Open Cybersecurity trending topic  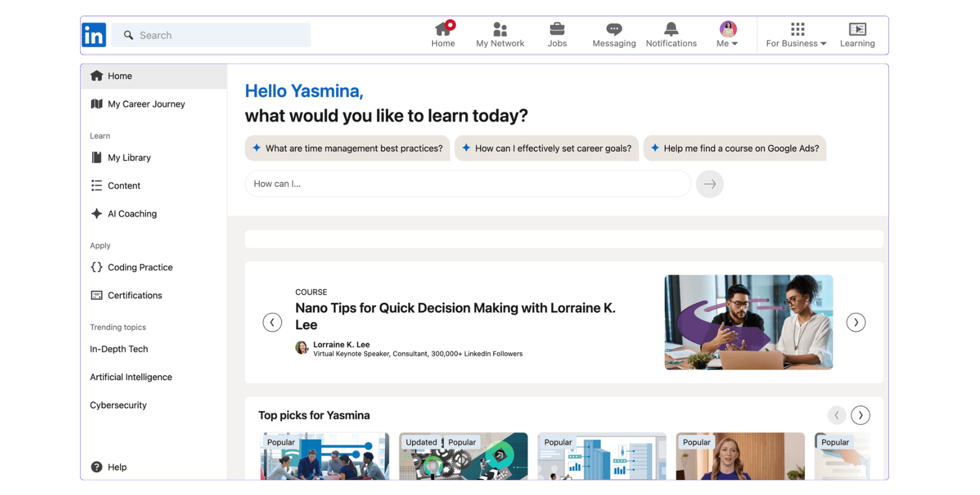click(x=118, y=405)
